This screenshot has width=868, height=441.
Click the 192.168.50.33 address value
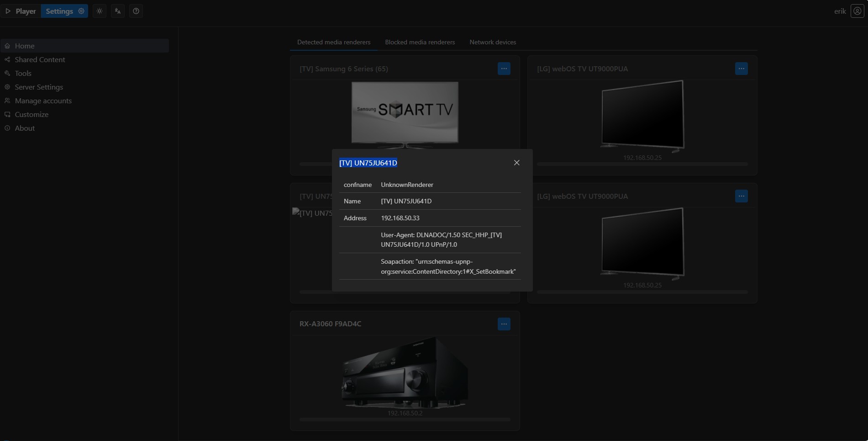coord(400,218)
